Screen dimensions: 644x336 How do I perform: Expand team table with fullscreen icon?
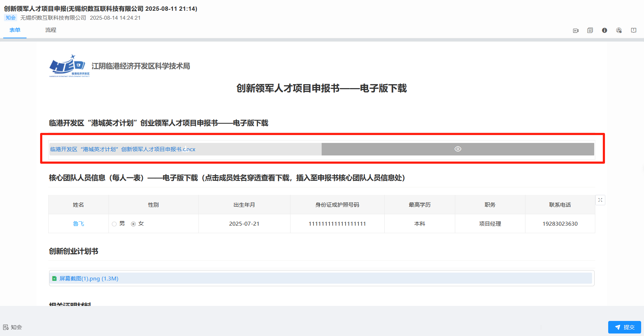click(x=600, y=200)
